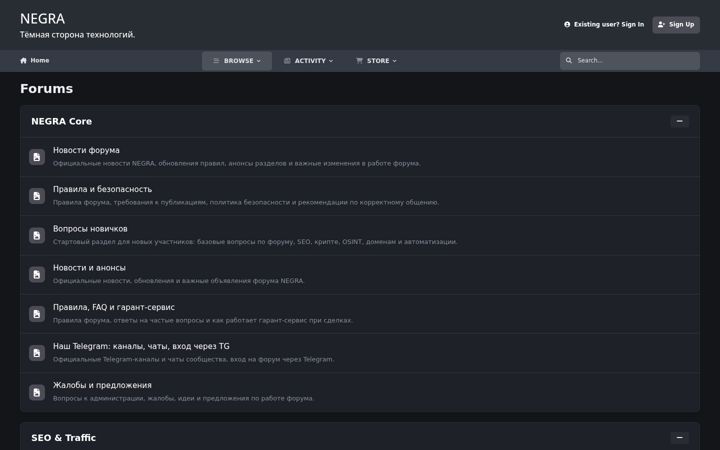
Task: Click forum icon beside Правила и безопасность
Action: [37, 196]
